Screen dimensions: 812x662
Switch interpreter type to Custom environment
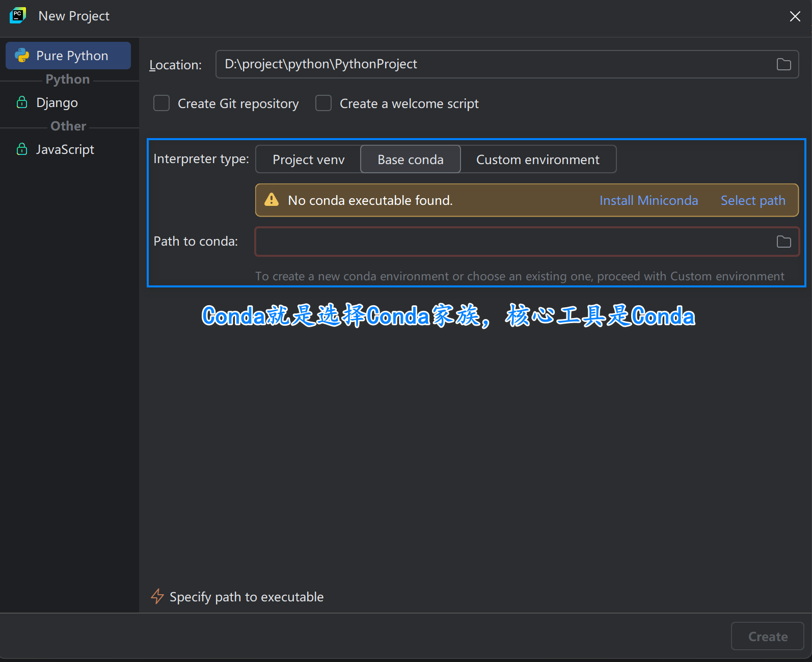coord(538,160)
